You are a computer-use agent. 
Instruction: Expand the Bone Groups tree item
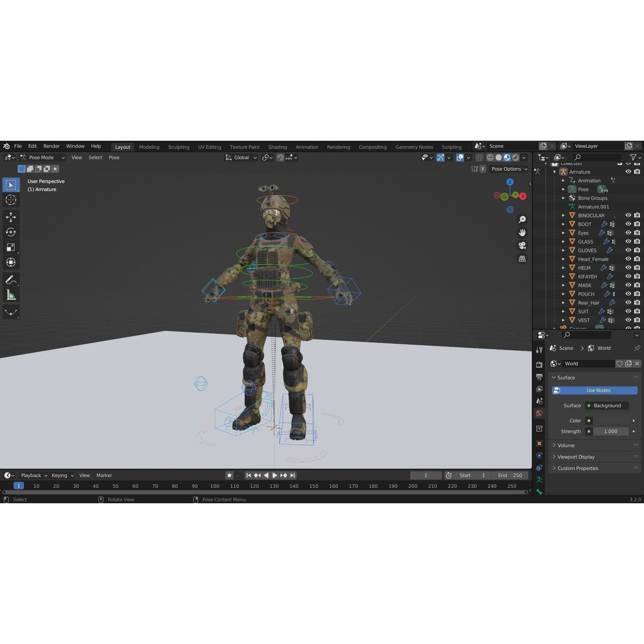(563, 198)
